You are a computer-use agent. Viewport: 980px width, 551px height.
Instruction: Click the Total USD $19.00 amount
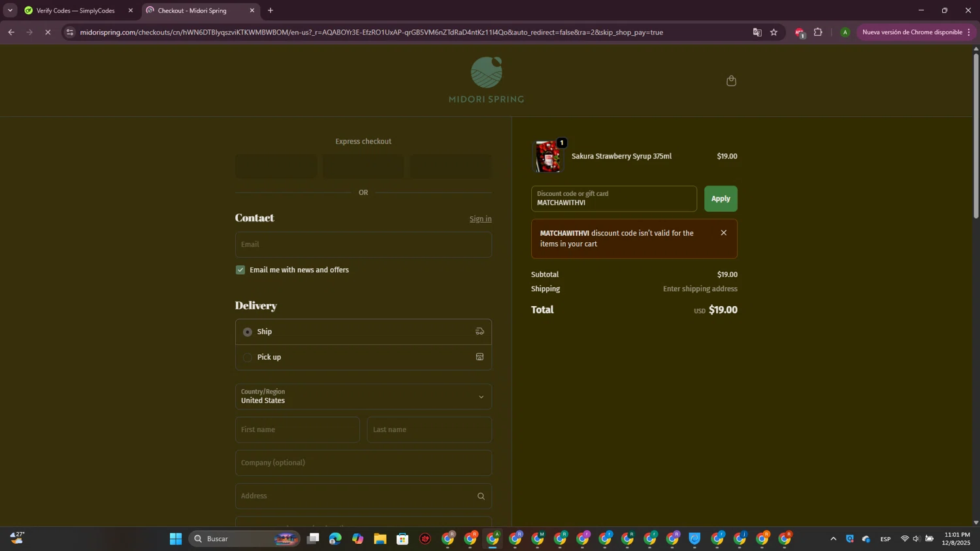[715, 310]
